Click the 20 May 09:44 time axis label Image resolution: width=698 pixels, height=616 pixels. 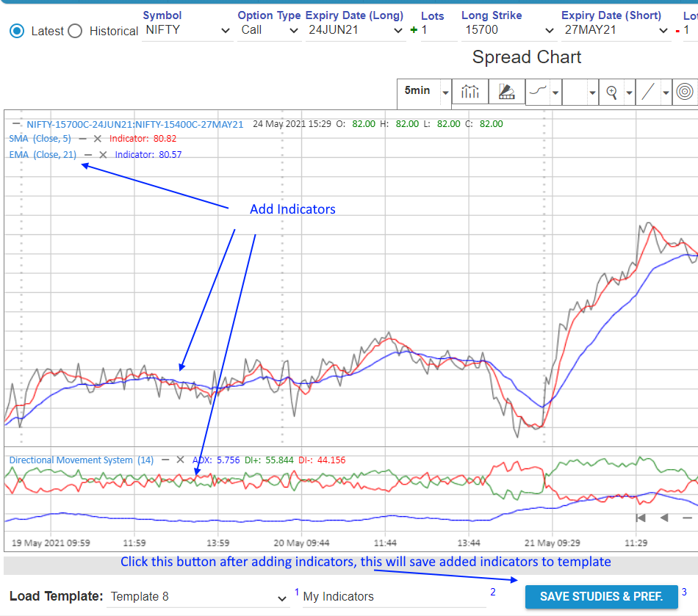click(x=301, y=543)
